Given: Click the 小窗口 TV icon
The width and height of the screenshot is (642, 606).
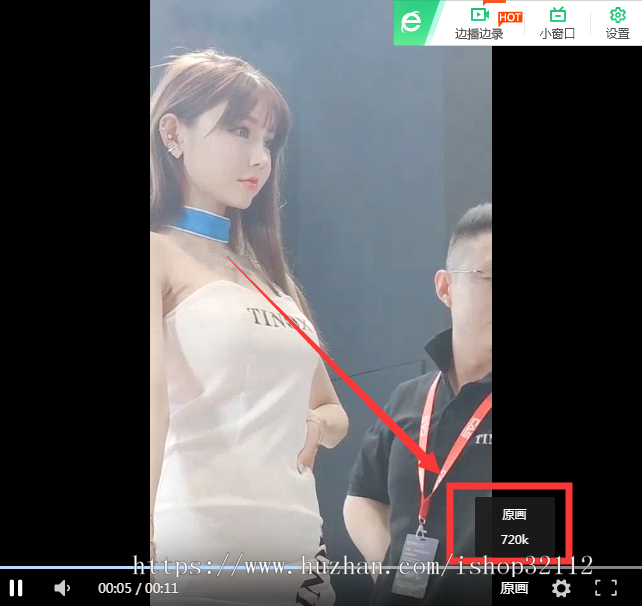Looking at the screenshot, I should pyautogui.click(x=557, y=14).
